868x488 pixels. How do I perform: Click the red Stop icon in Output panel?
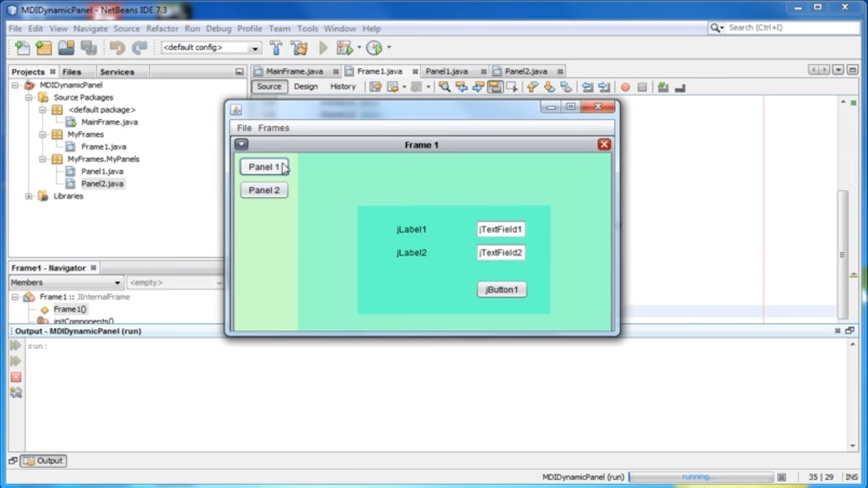pos(16,377)
